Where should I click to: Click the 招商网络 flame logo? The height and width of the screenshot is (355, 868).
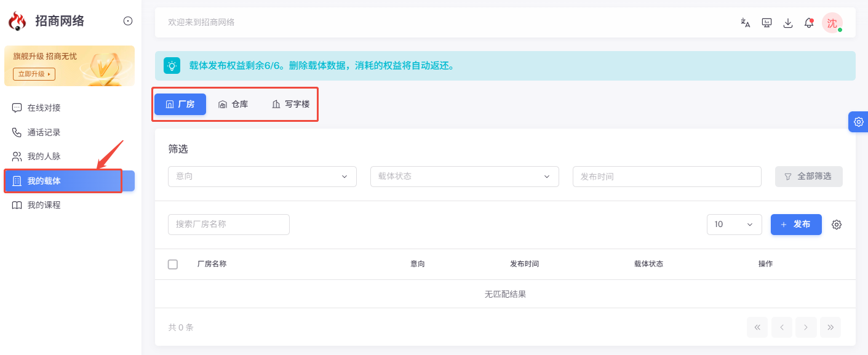coord(17,22)
